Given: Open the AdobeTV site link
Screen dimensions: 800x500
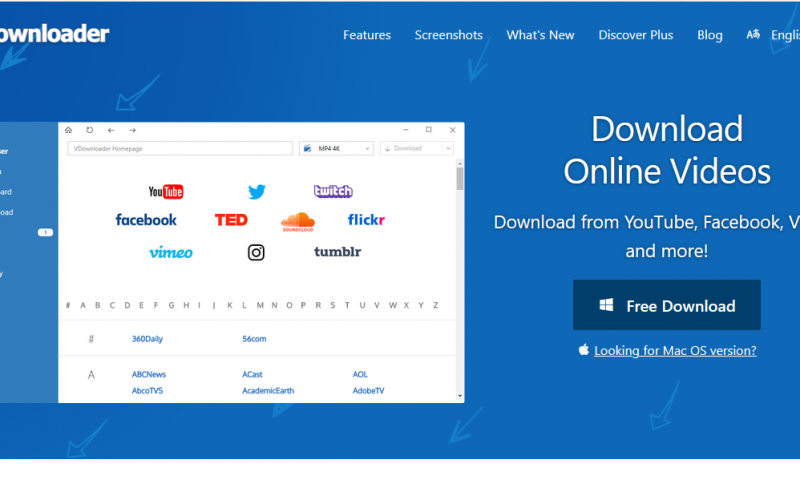Looking at the screenshot, I should pos(368,391).
